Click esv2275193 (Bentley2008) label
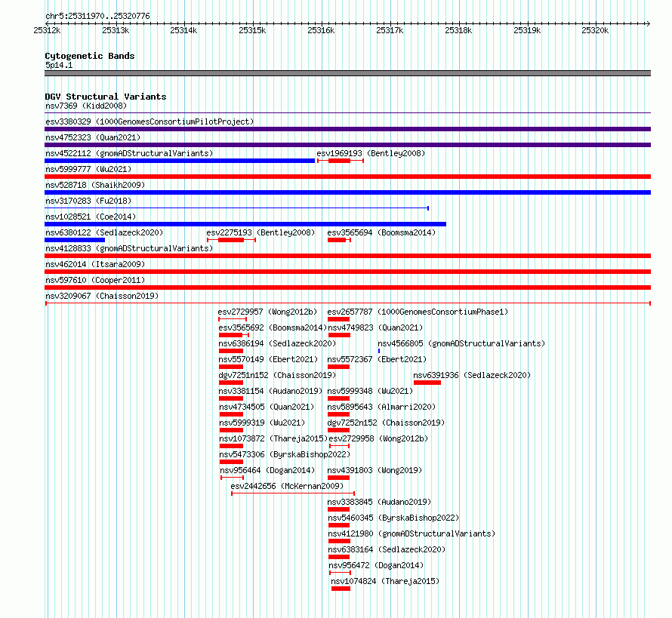 click(x=260, y=232)
